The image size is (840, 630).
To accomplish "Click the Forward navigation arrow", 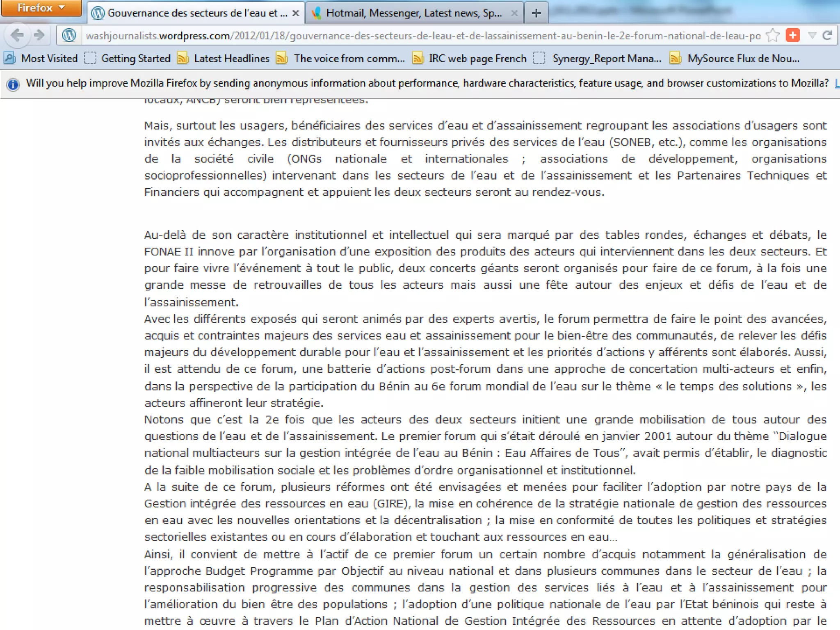I will click(x=39, y=35).
